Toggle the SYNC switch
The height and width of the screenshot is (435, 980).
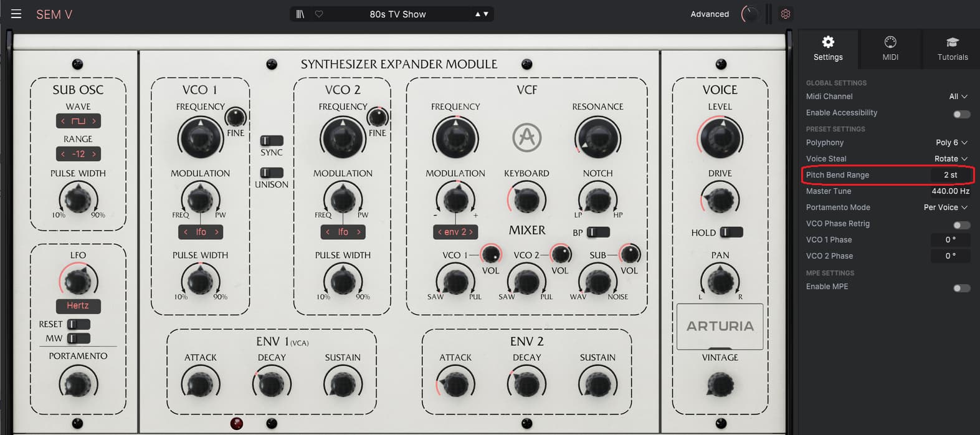(x=271, y=141)
